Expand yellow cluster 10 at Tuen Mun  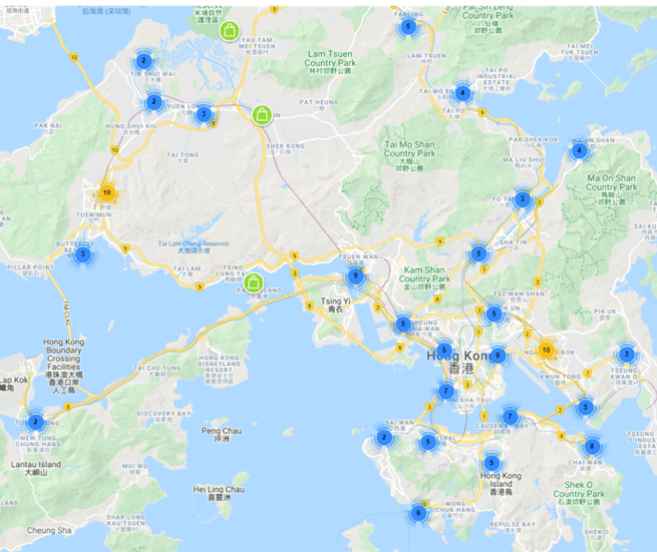coord(107,193)
